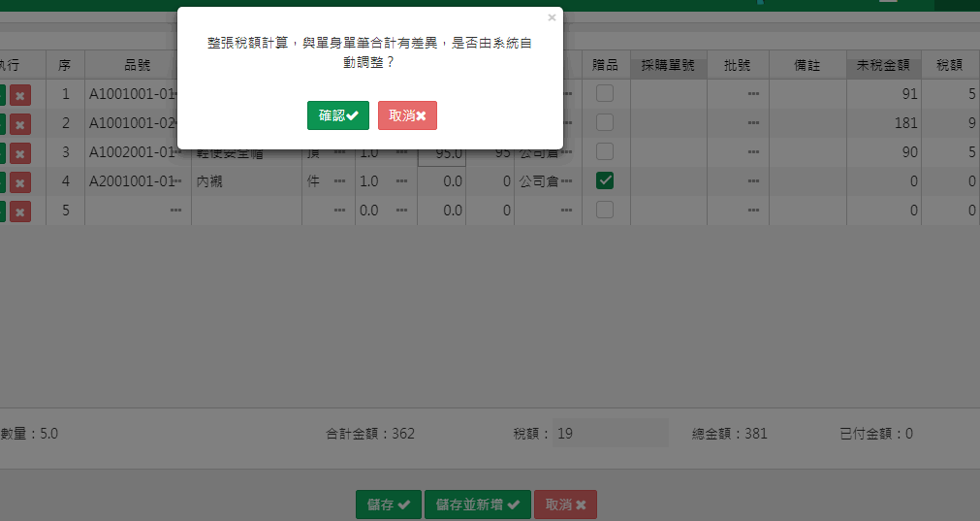Delete row 3 with its red × icon

pyautogui.click(x=20, y=153)
